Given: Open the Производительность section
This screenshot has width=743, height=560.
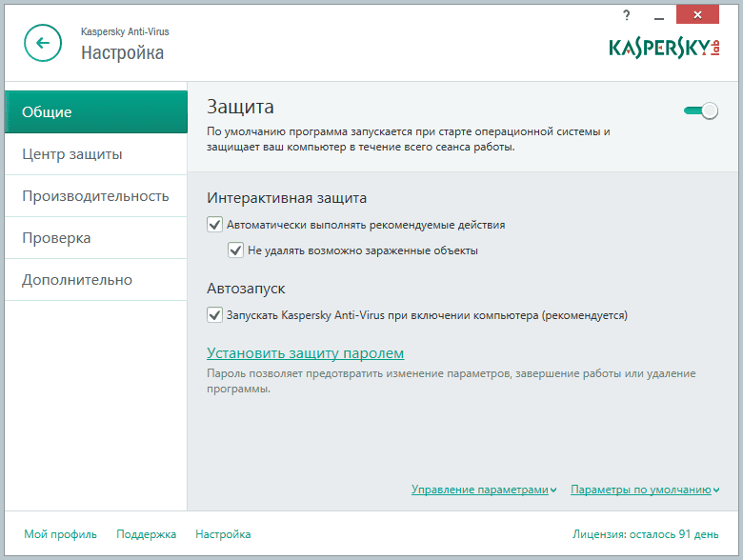Looking at the screenshot, I should pos(96,195).
